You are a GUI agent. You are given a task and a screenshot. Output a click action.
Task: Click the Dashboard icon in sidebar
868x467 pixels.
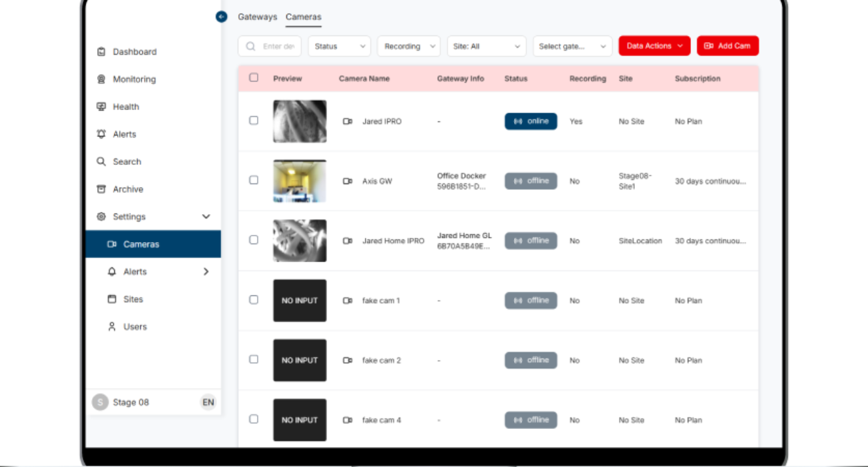coord(101,52)
